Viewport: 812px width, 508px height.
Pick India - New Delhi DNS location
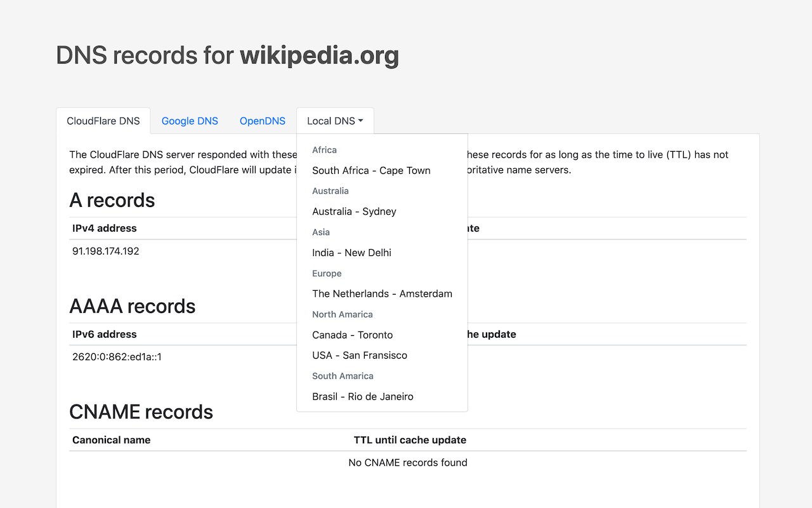click(x=351, y=253)
